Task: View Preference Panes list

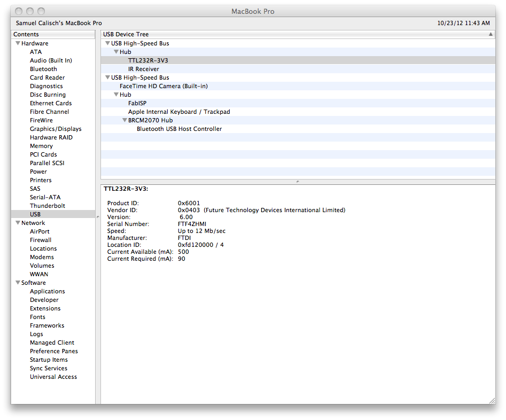Action: tap(54, 351)
